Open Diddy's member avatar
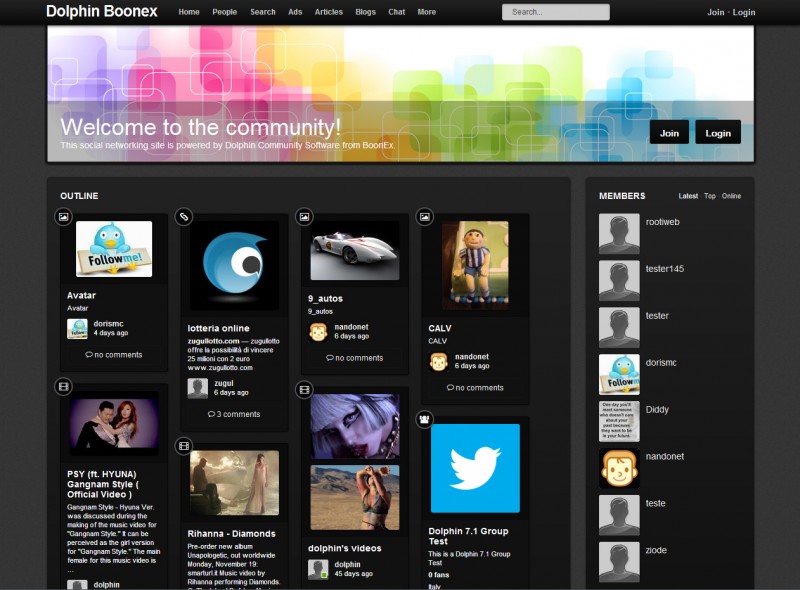 (x=619, y=422)
